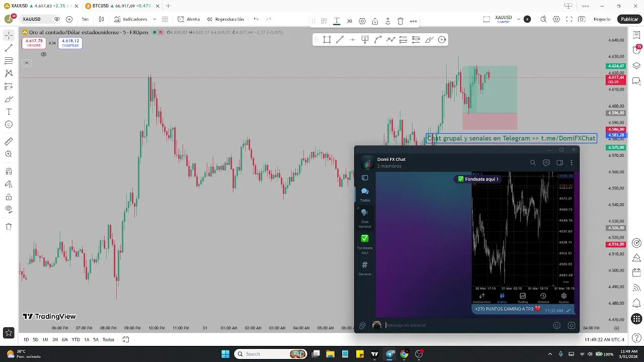This screenshot has width=644, height=362.
Task: Toggle lock all drawings
Action: point(9,197)
